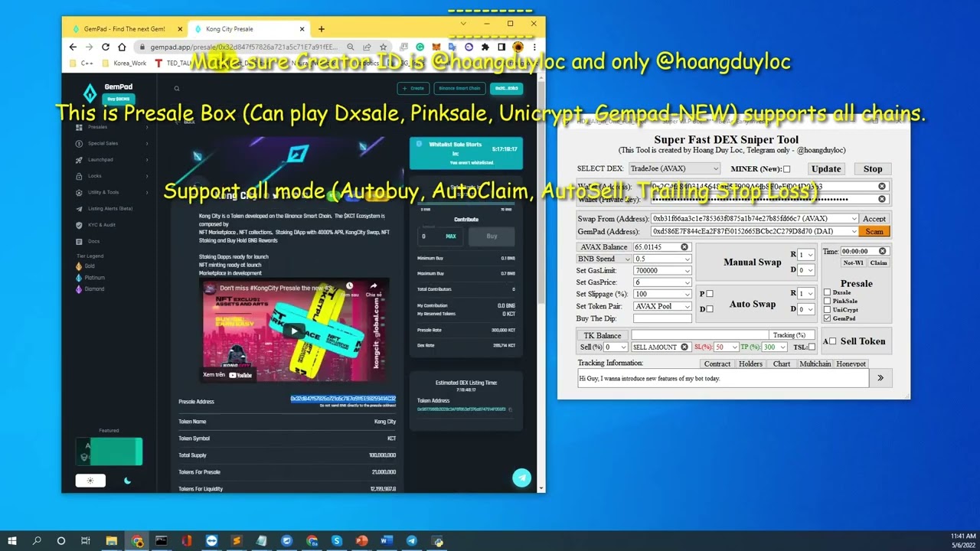Toggle the Auto Swap P checkbox

coord(710,294)
